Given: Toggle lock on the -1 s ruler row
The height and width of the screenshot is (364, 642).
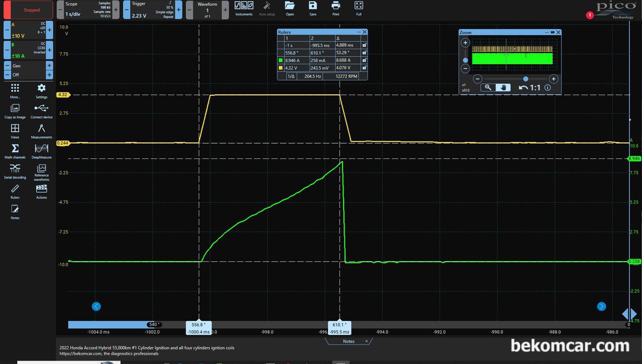Looking at the screenshot, I should pyautogui.click(x=364, y=45).
